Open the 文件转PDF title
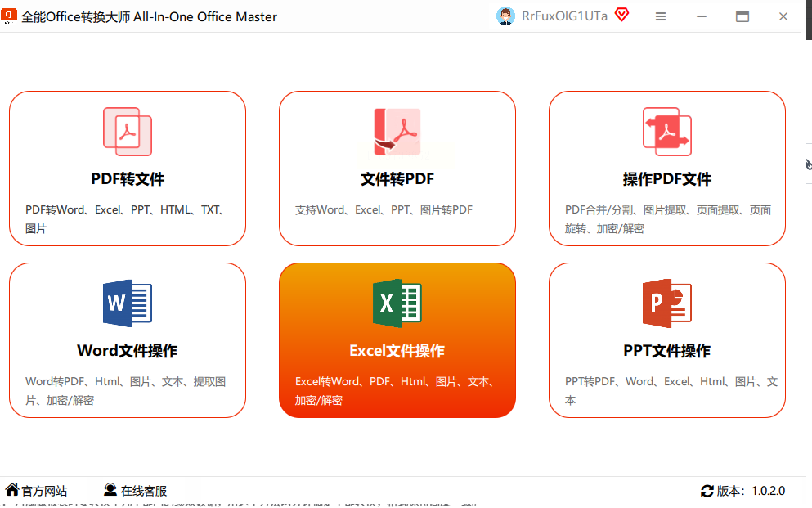The image size is (812, 508). (x=397, y=179)
